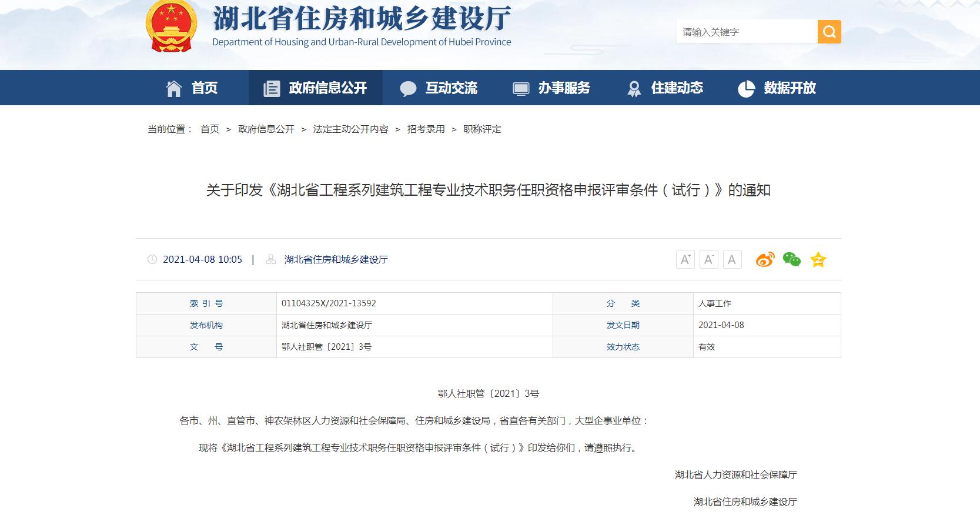Screen dimensions: 980x515
Task: Click the national emblem logo
Action: point(171,25)
